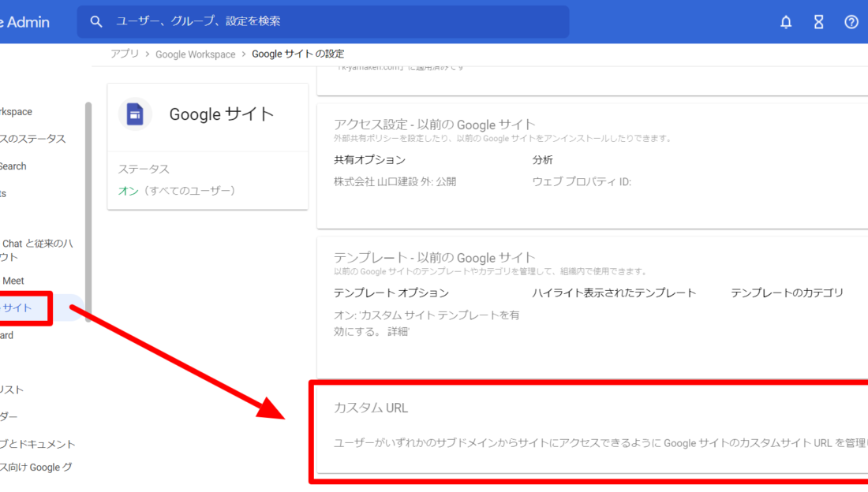Click the テンプレートのカテゴリ heading
868x492 pixels.
[788, 293]
